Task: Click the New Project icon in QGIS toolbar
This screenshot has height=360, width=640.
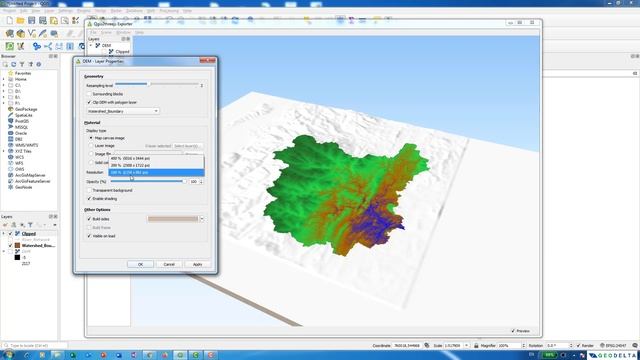Action: coord(9,20)
